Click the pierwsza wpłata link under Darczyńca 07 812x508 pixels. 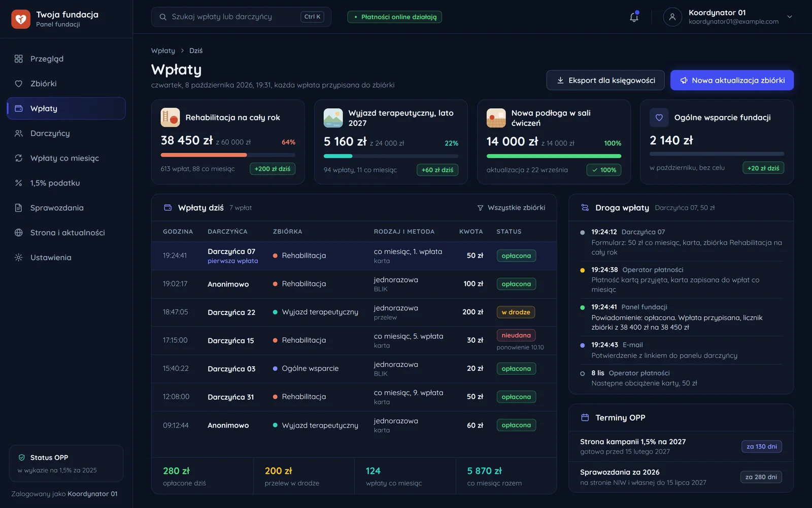tap(233, 261)
